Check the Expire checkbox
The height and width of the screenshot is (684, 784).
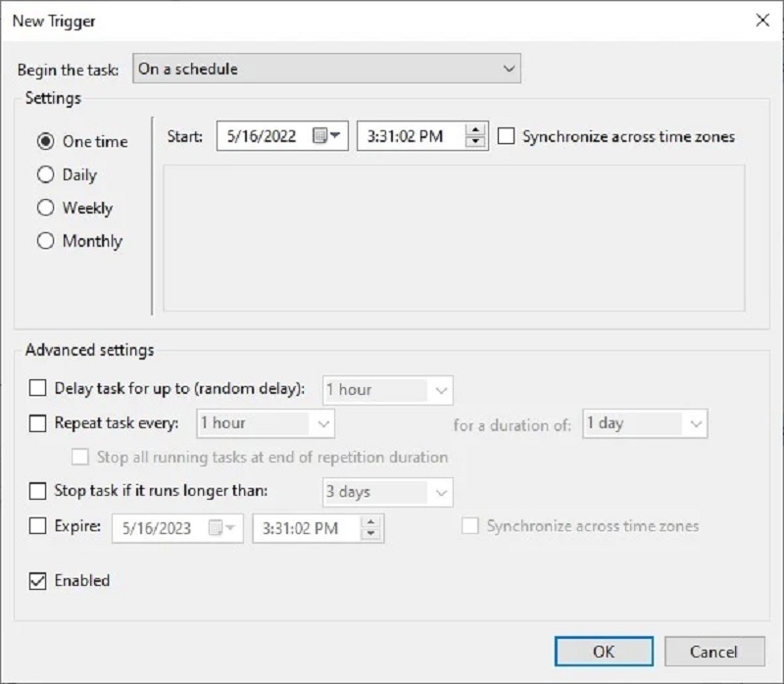click(38, 526)
